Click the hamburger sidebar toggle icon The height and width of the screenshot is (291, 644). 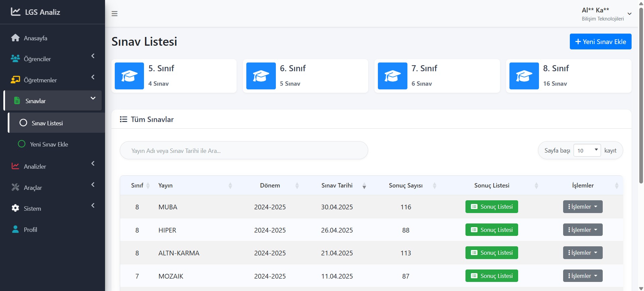(x=114, y=14)
